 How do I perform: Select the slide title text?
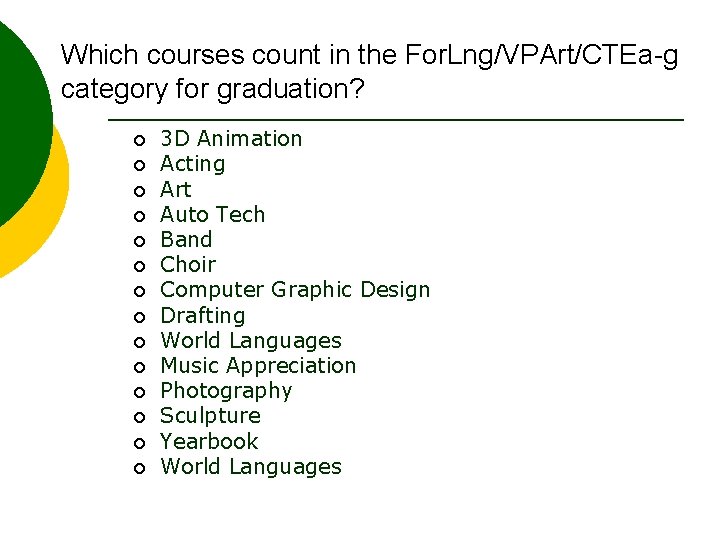368,71
